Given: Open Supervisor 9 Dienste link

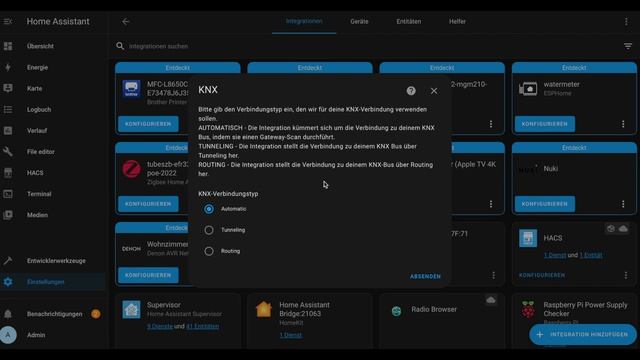Looking at the screenshot, I should (x=160, y=327).
